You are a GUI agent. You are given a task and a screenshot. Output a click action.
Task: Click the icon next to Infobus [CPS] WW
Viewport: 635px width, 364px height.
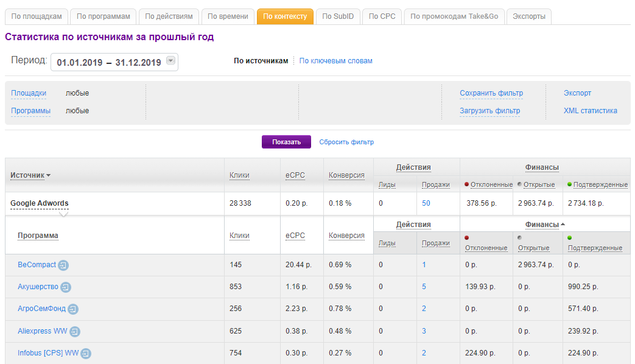point(86,354)
